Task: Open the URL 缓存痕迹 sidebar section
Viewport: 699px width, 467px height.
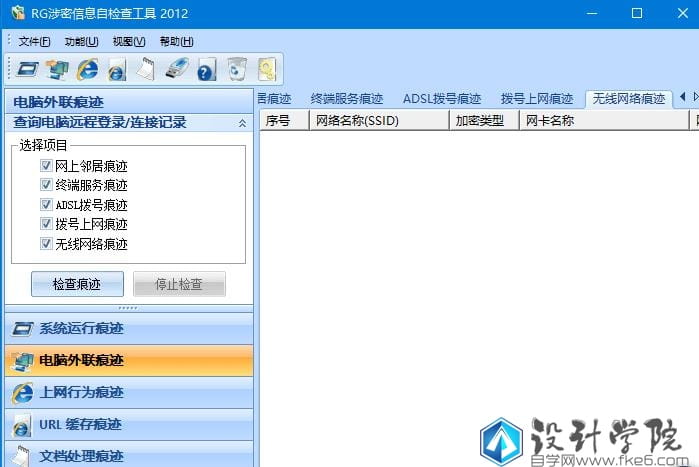Action: click(129, 425)
